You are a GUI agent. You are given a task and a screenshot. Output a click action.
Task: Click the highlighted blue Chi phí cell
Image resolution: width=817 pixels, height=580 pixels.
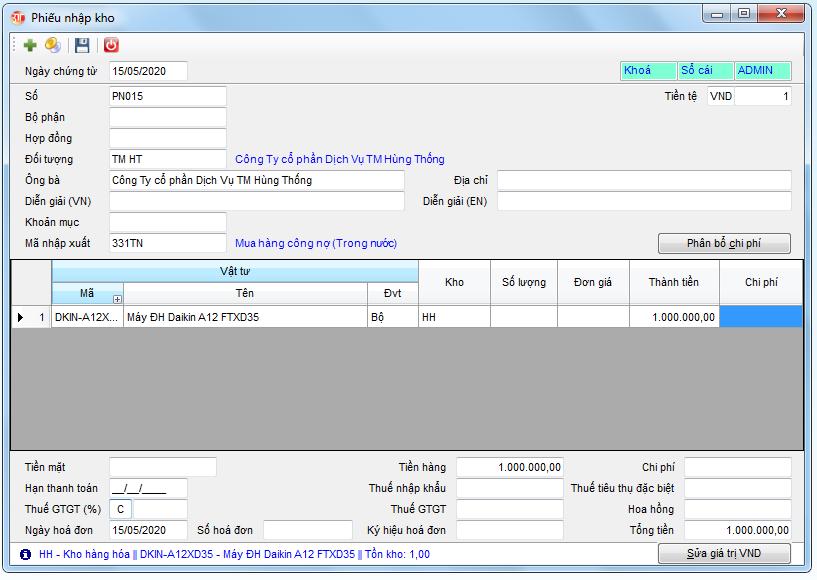(760, 317)
